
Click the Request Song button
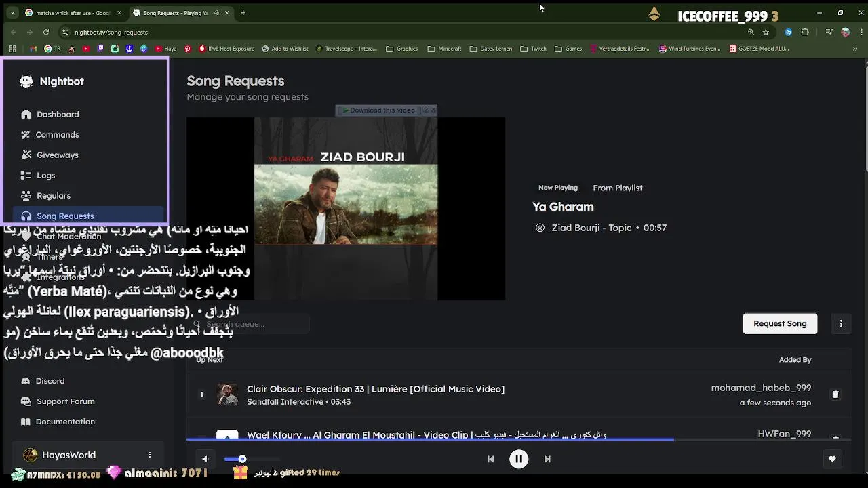tap(780, 323)
